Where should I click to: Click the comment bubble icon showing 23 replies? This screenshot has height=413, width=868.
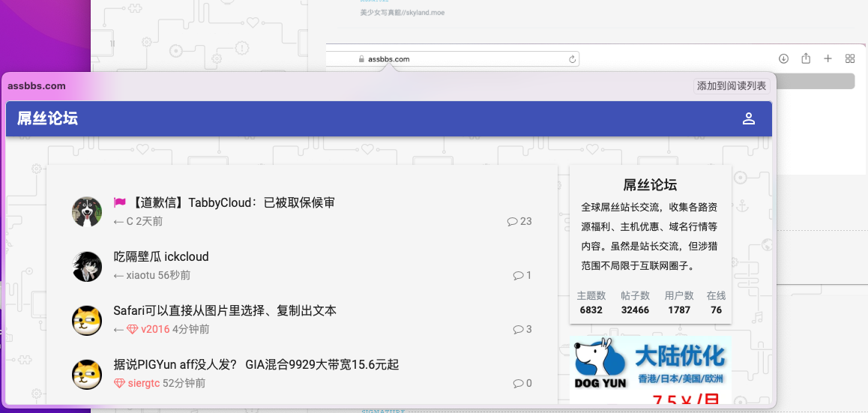coord(513,221)
